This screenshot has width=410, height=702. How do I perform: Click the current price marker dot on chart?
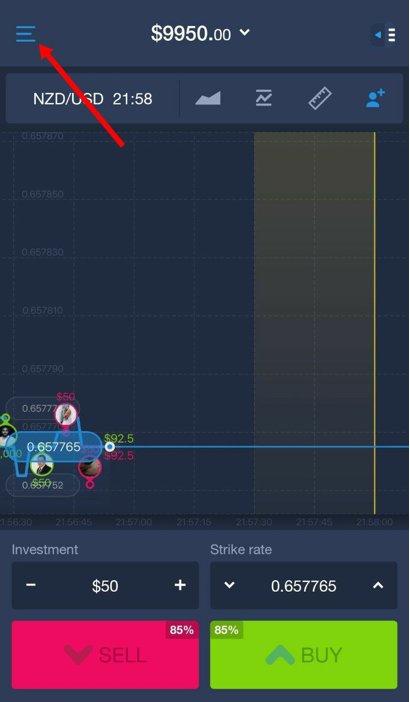(x=110, y=447)
